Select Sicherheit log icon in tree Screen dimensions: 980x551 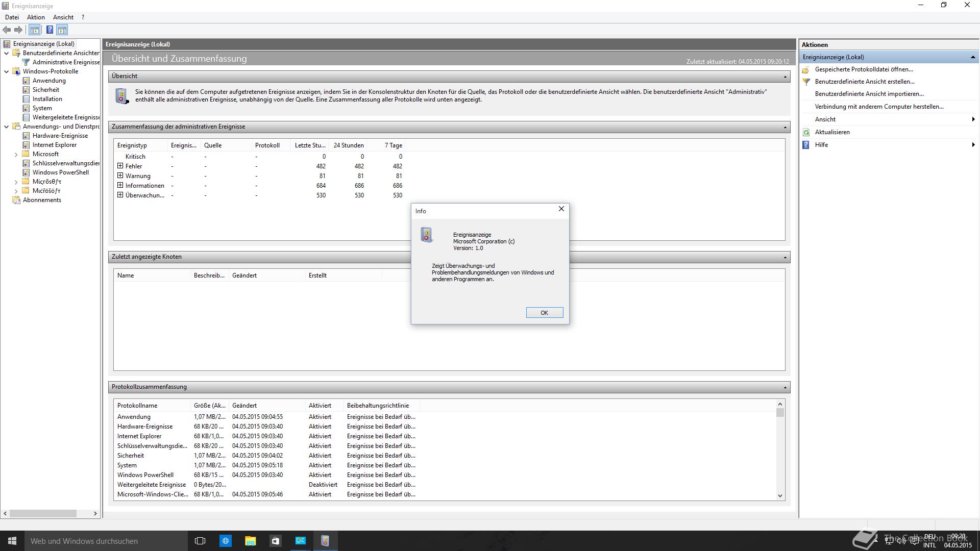pyautogui.click(x=26, y=90)
